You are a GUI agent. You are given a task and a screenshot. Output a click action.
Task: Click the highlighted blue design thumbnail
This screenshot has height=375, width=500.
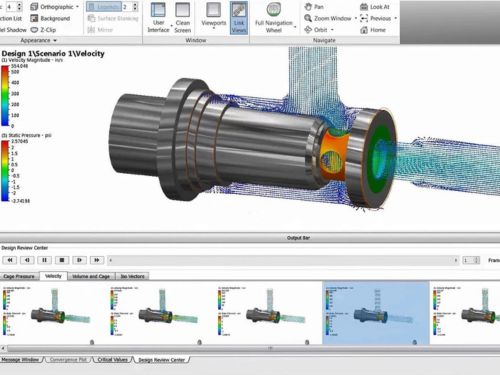click(x=376, y=313)
